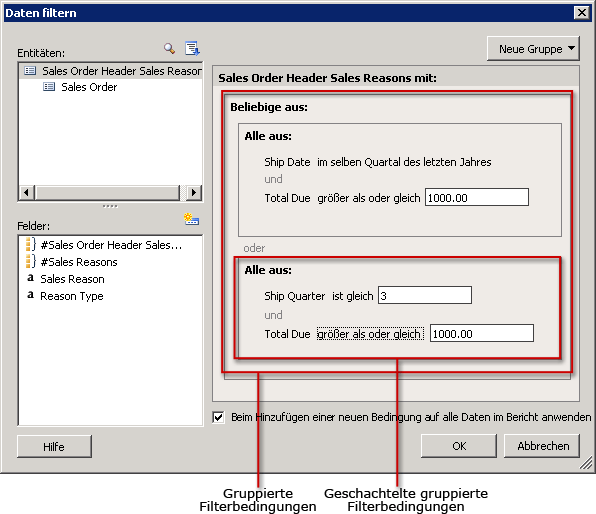Click the Hilfe button
The image size is (596, 514).
point(54,446)
